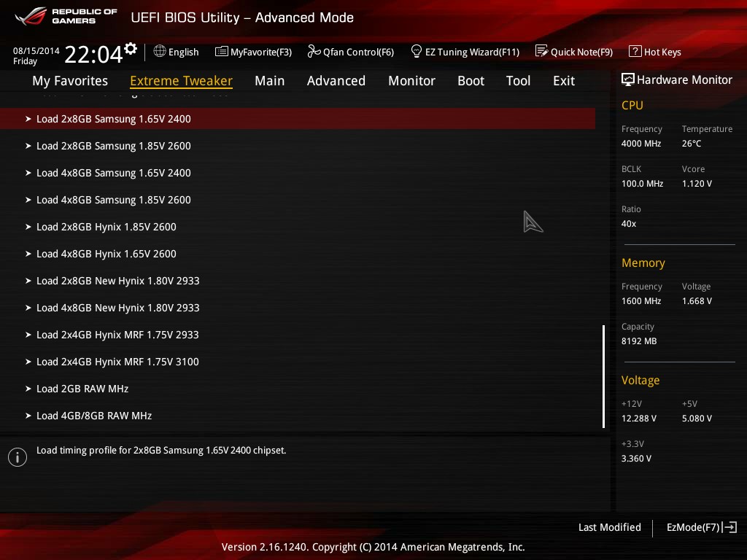Viewport: 747px width, 560px height.
Task: Click the globe language icon
Action: 160,51
